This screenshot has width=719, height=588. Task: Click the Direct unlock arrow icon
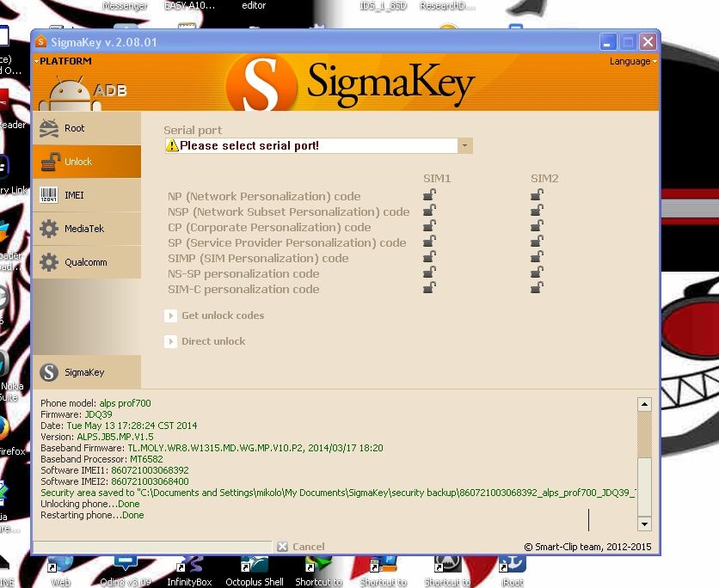coord(170,341)
